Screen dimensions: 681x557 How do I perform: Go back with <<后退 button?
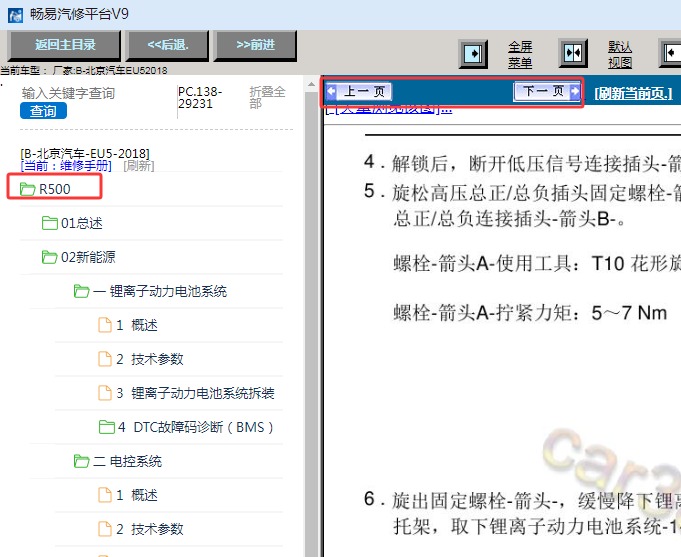[x=168, y=45]
